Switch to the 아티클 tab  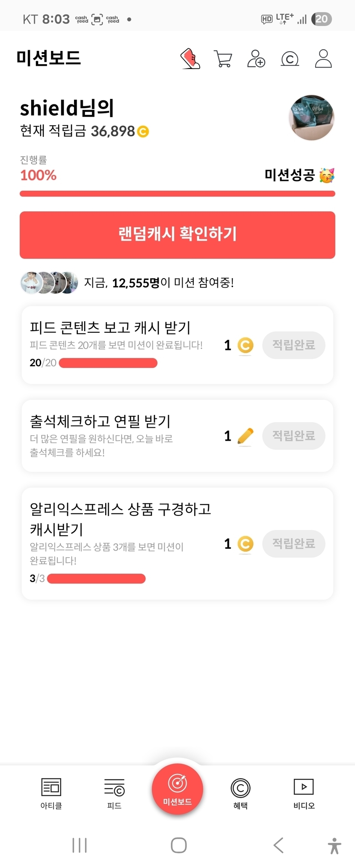click(51, 794)
